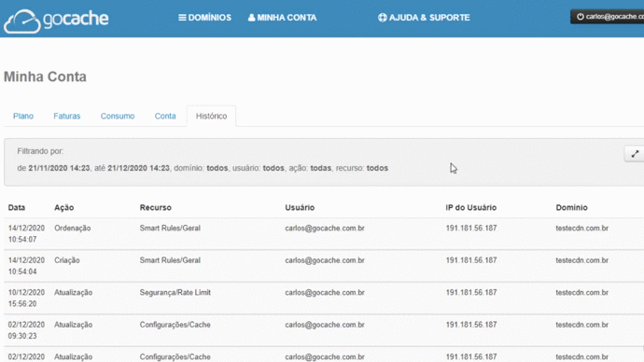Viewport: 644px width, 362px height.
Task: Open the Minha Conta menu
Action: click(x=282, y=18)
